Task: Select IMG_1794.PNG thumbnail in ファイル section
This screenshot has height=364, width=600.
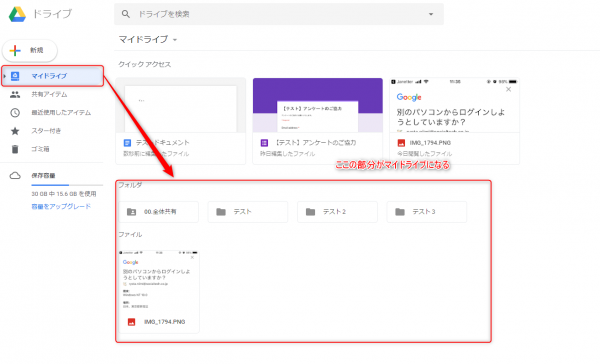Action: pyautogui.click(x=159, y=281)
